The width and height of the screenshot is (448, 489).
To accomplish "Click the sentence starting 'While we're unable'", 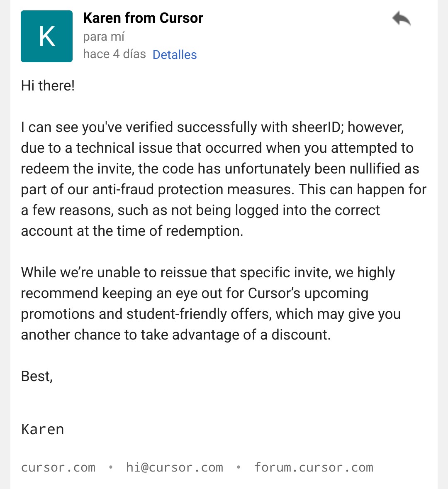I will point(208,273).
